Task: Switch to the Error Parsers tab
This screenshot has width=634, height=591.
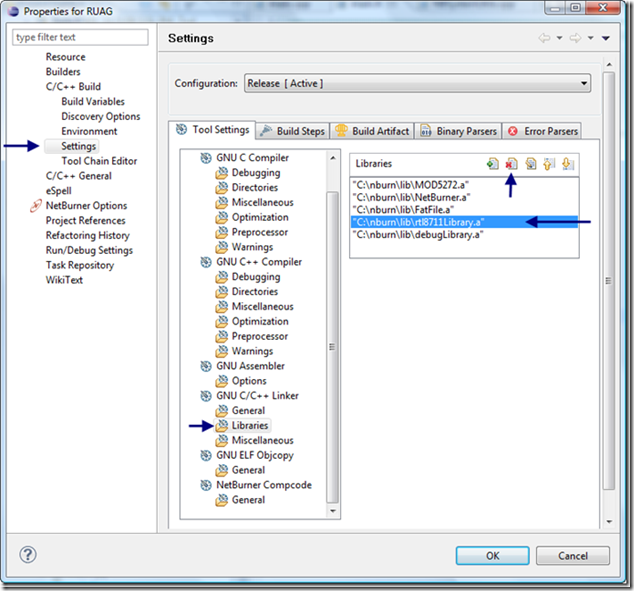Action: tap(542, 131)
